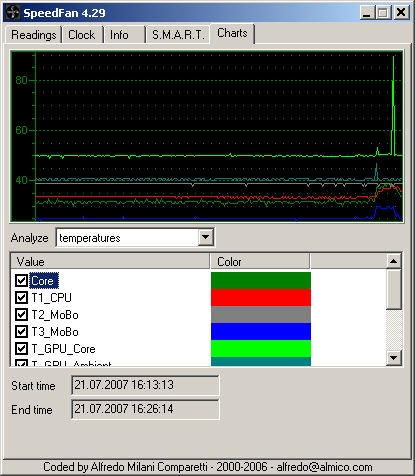Click the list scrollbar thumb
415x476 pixels.
[x=394, y=289]
